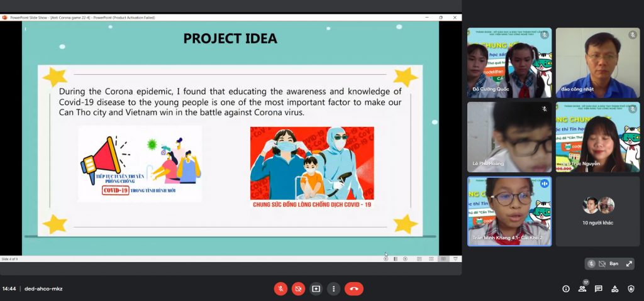The image size is (644, 301).
Task: Toggle the camera off button
Action: [x=298, y=288]
